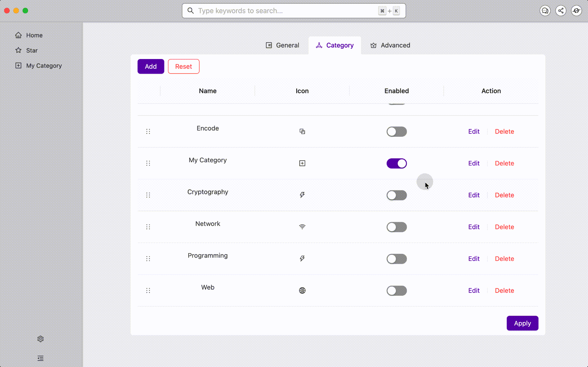This screenshot has width=588, height=367.
Task: Edit the Network category
Action: click(474, 227)
